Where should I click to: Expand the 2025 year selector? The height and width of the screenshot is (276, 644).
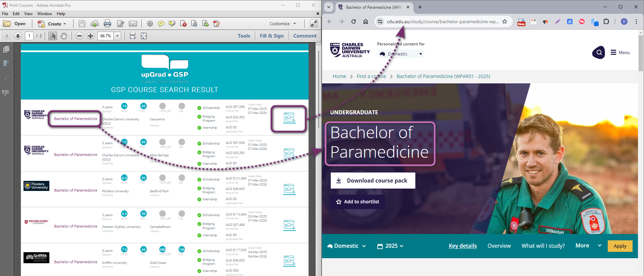[x=390, y=246]
